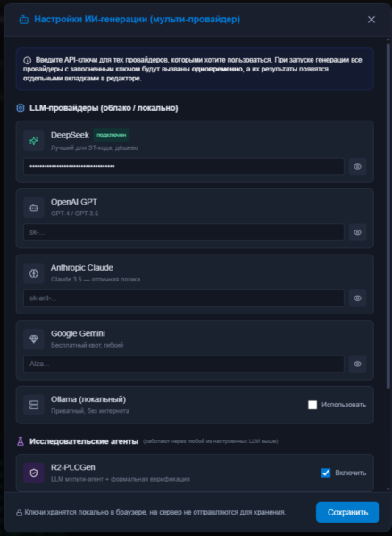Click the robot icon in dialog header
The height and width of the screenshot is (536, 392).
23,20
